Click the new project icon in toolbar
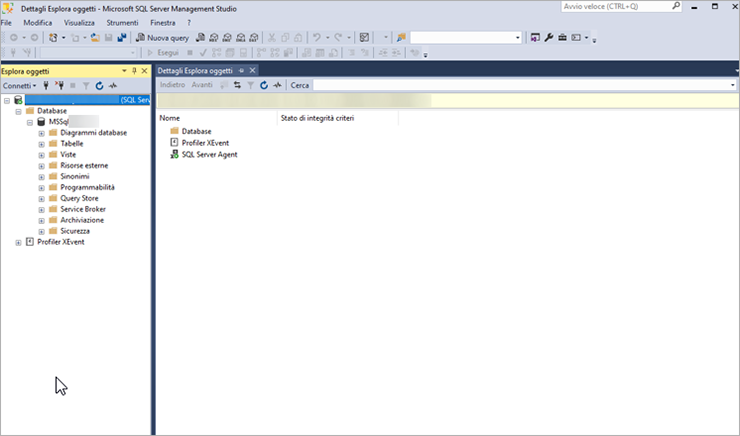The height and width of the screenshot is (436, 740). coord(53,38)
